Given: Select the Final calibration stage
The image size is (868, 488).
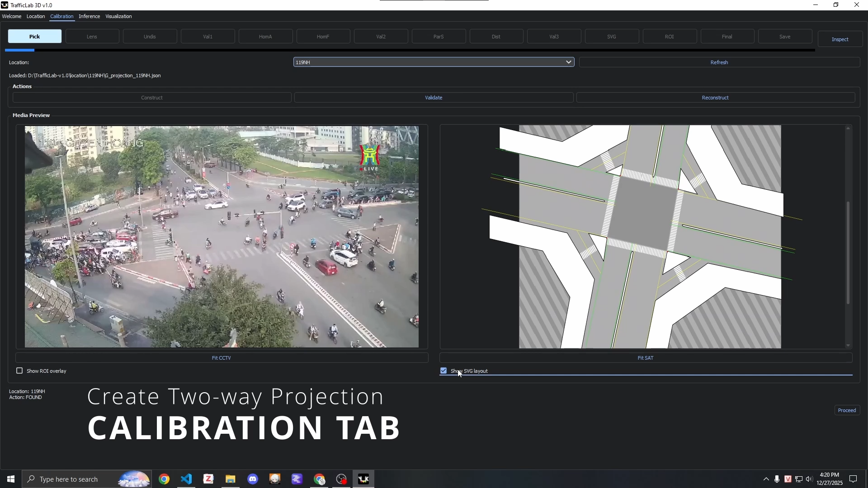Looking at the screenshot, I should point(727,36).
